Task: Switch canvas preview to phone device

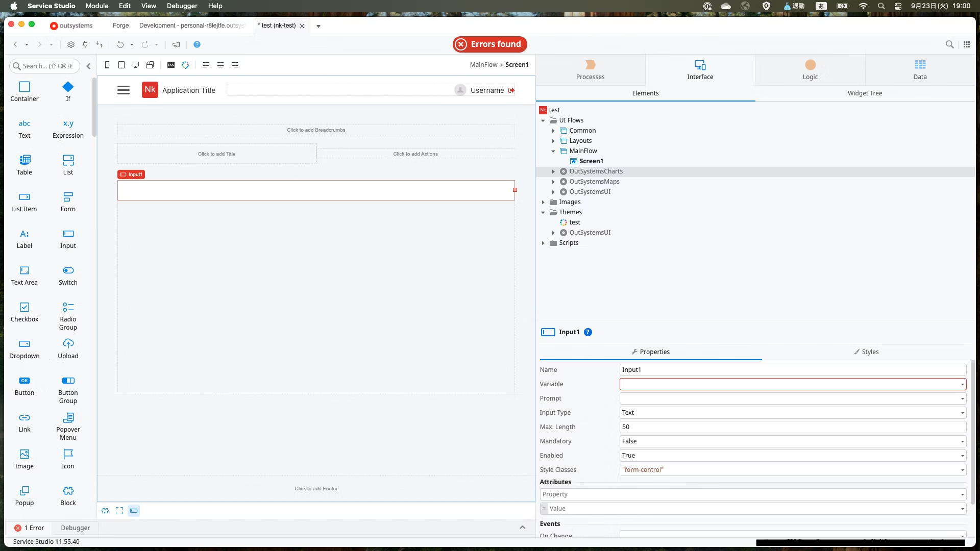Action: point(107,65)
